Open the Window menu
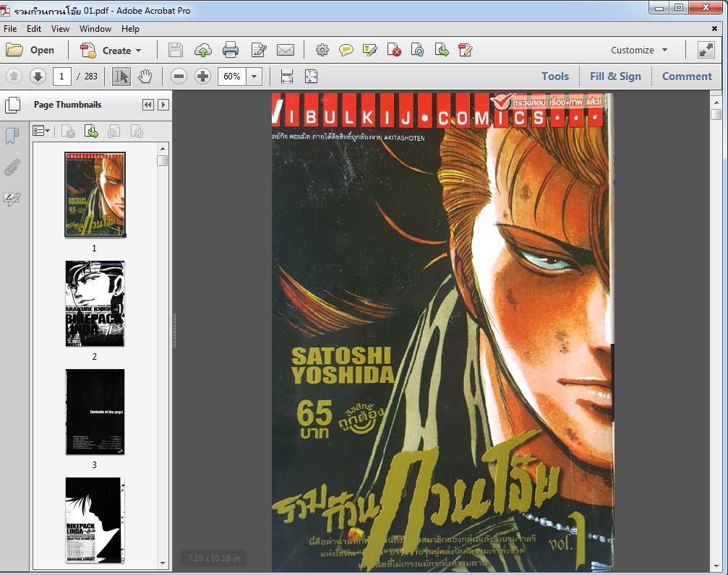 95,29
